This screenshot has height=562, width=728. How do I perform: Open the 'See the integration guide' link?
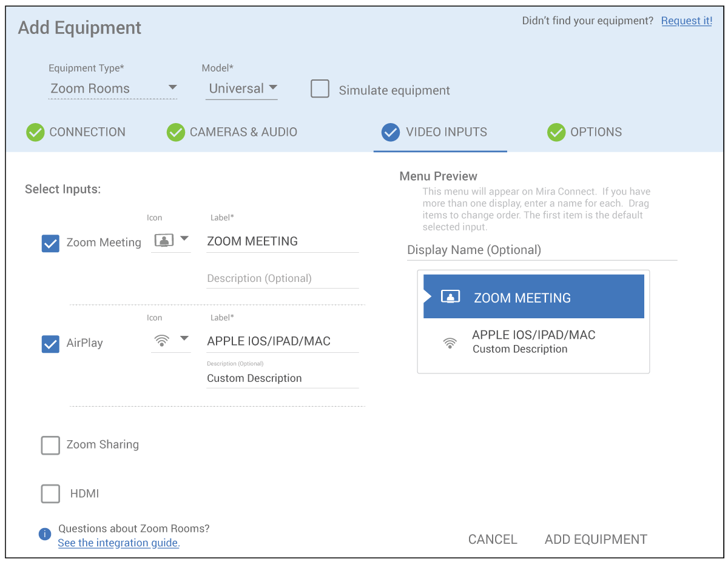click(119, 543)
